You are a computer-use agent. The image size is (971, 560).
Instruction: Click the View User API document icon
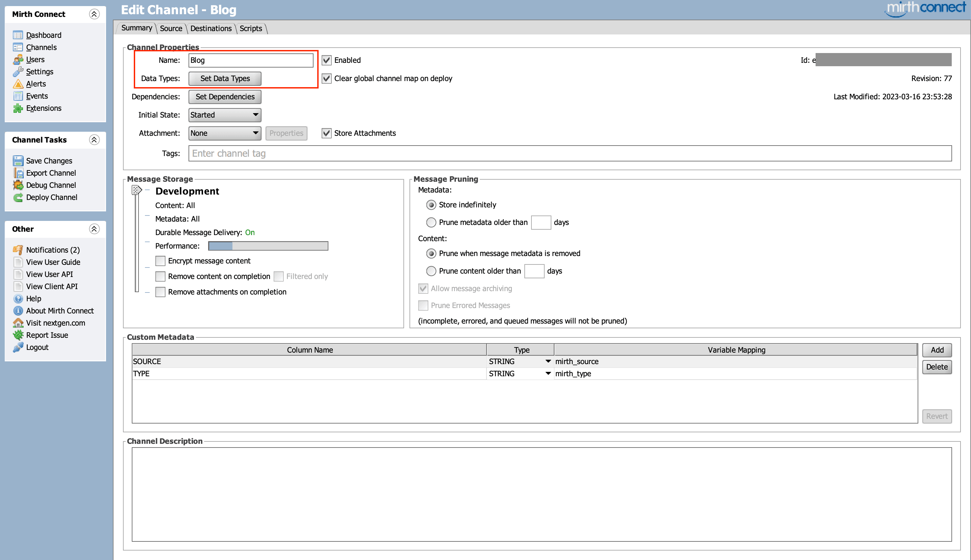tap(18, 274)
